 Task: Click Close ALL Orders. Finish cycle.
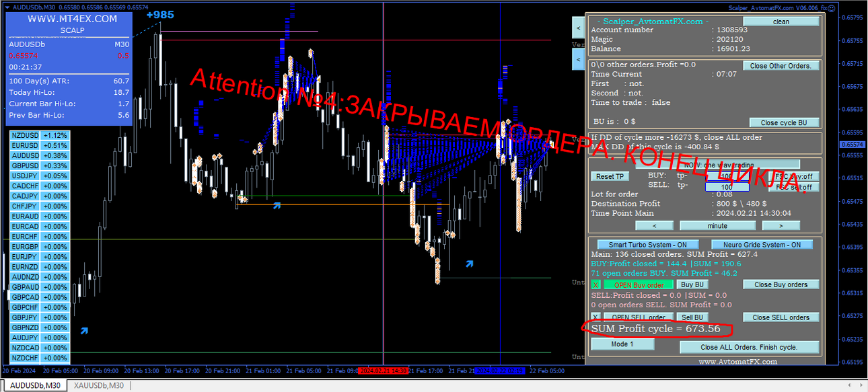click(x=749, y=348)
